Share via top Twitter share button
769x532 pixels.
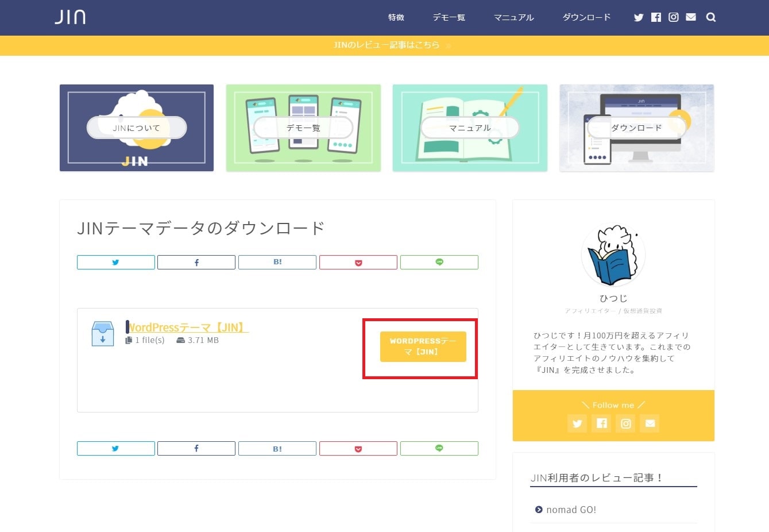[x=116, y=262]
